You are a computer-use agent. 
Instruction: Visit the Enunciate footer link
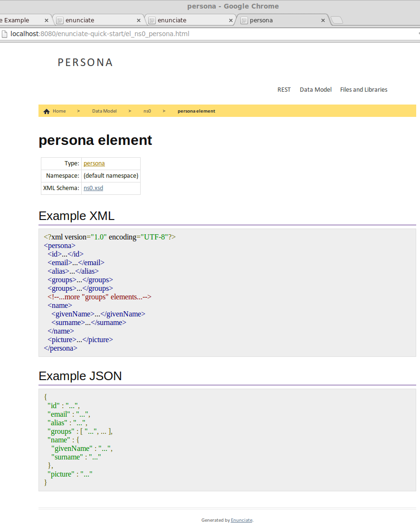(x=241, y=520)
